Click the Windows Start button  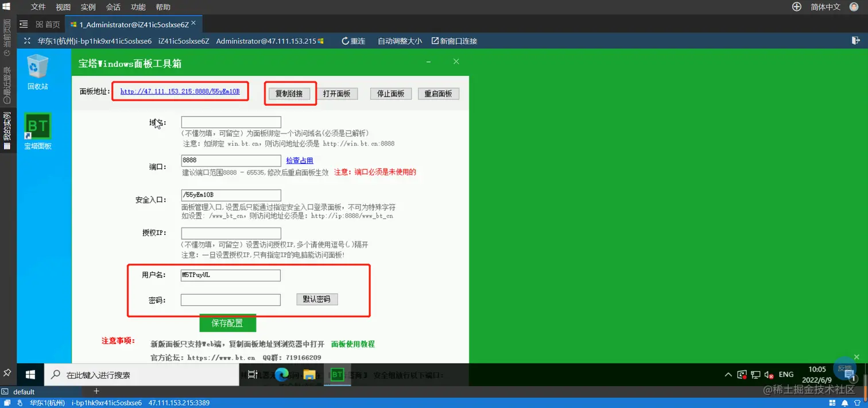click(x=30, y=375)
